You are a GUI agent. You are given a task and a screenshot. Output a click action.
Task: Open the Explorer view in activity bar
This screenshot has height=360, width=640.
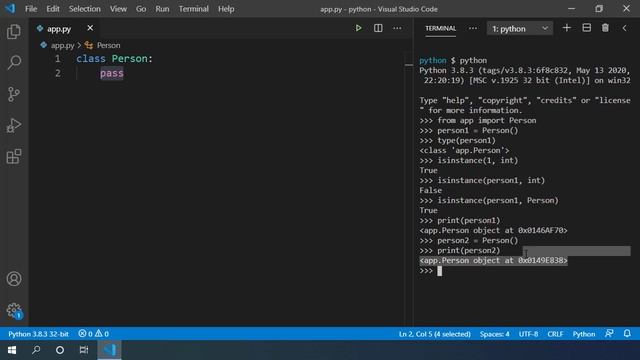tap(14, 31)
